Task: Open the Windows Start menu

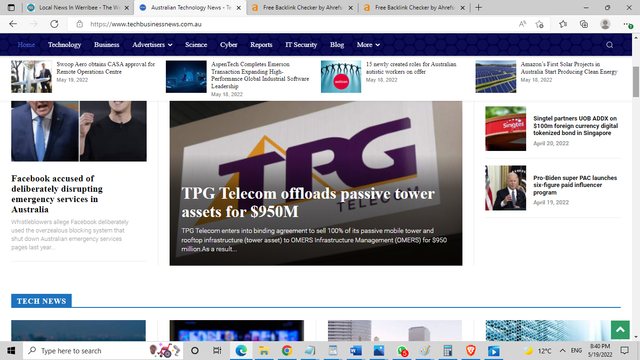Action: click(x=11, y=351)
